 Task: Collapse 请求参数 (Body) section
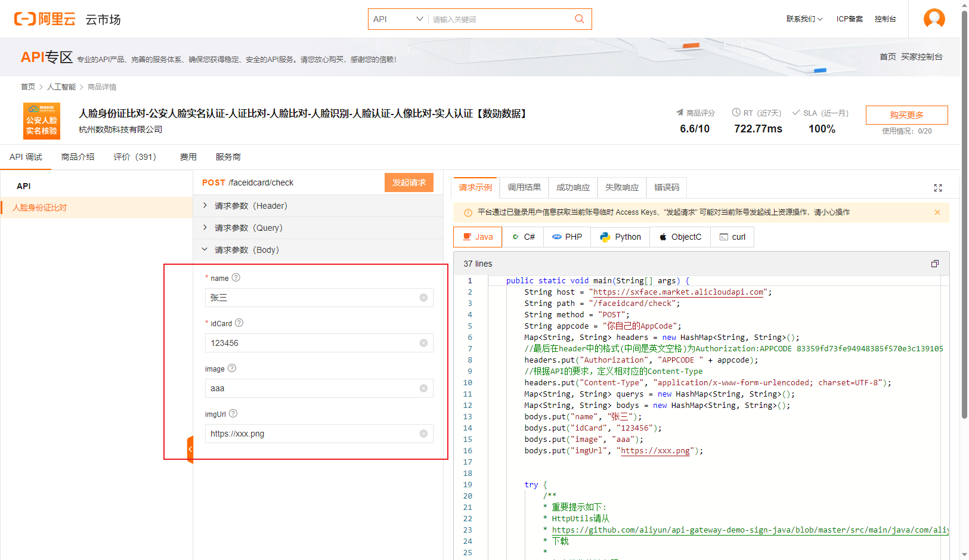(318, 250)
